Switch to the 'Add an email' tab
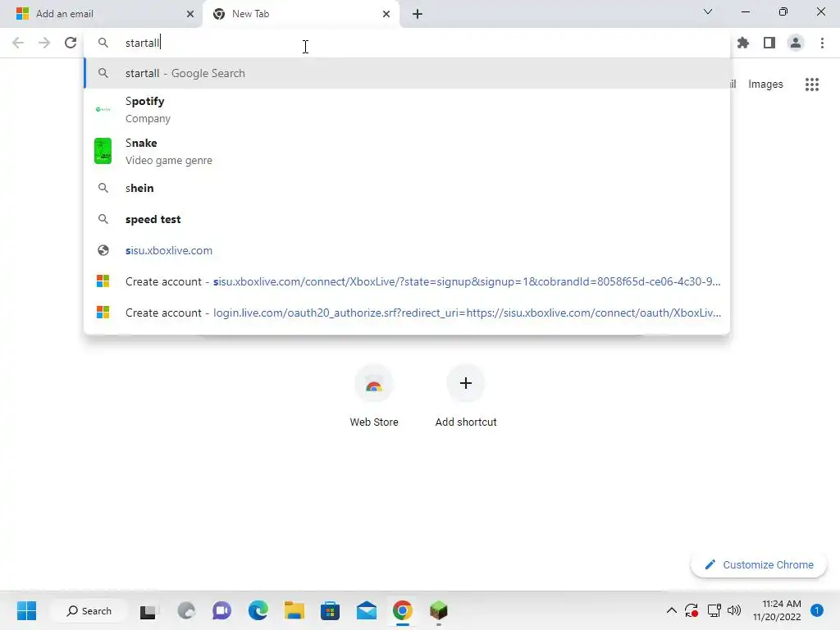The image size is (840, 630). point(101,14)
